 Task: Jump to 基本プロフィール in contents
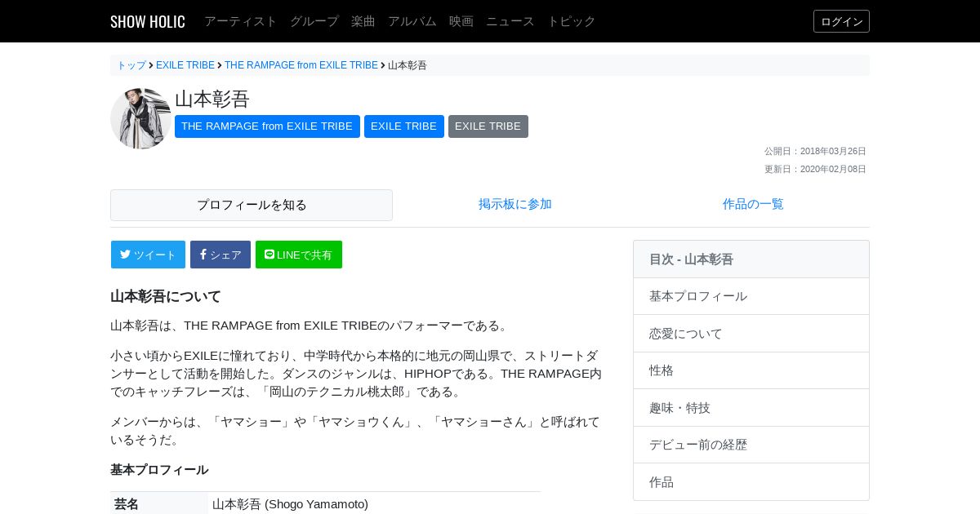(x=751, y=296)
